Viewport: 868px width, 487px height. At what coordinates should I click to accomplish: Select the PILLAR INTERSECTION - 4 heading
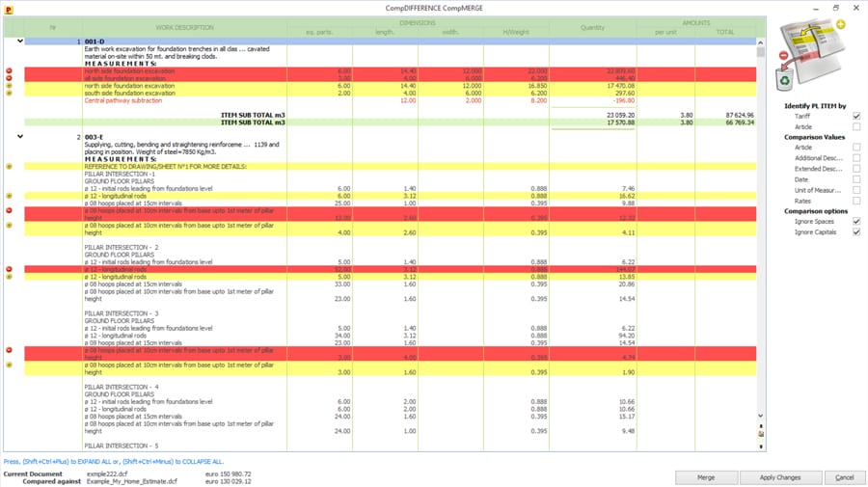pyautogui.click(x=122, y=387)
